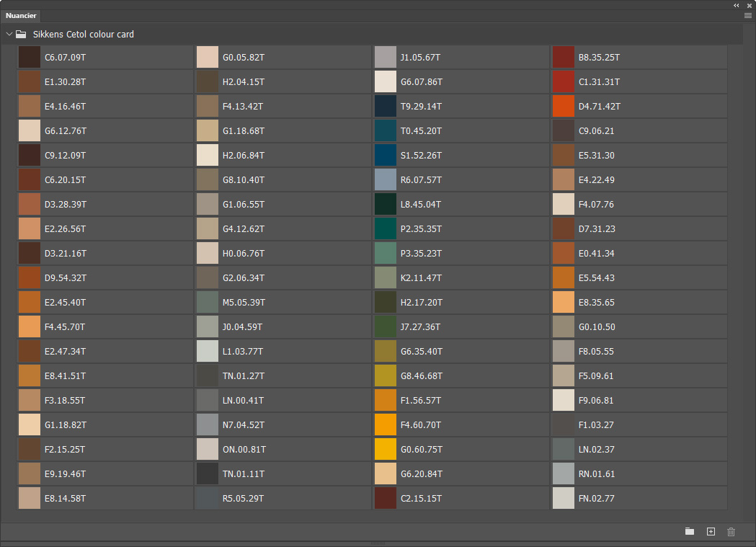Select swatch E8.14.58T

(30, 498)
